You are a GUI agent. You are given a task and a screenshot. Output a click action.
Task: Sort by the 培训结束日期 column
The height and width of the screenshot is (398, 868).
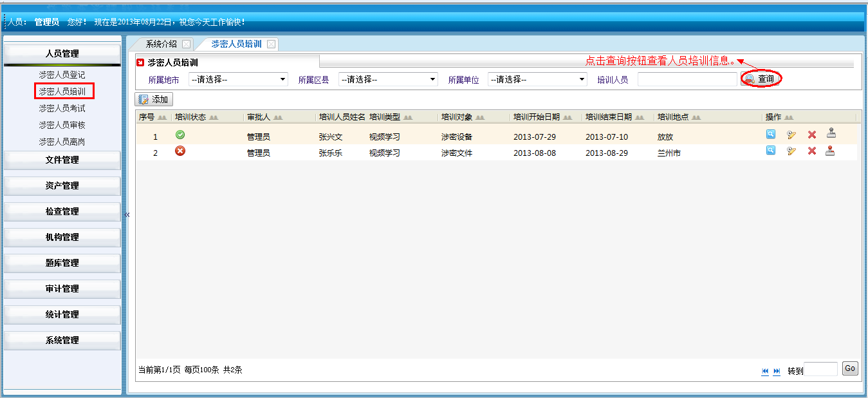tap(614, 117)
